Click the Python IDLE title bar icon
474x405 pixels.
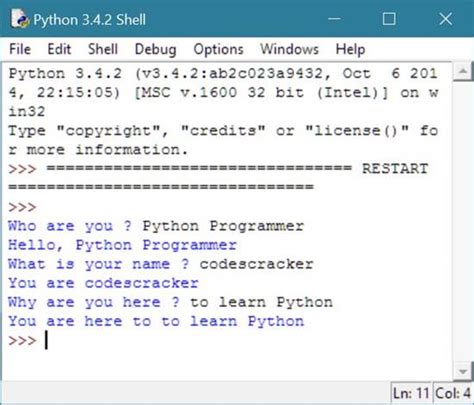click(19, 19)
